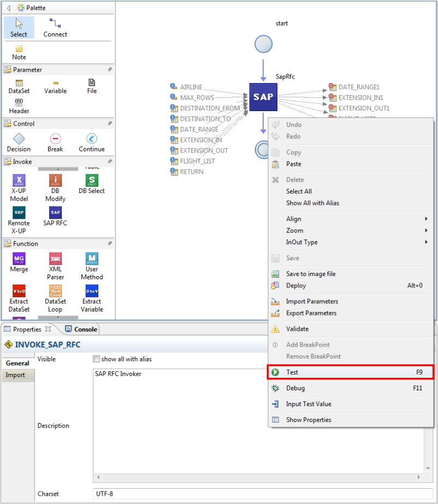
Task: Click the Charset UTF-8 field
Action: click(x=263, y=494)
